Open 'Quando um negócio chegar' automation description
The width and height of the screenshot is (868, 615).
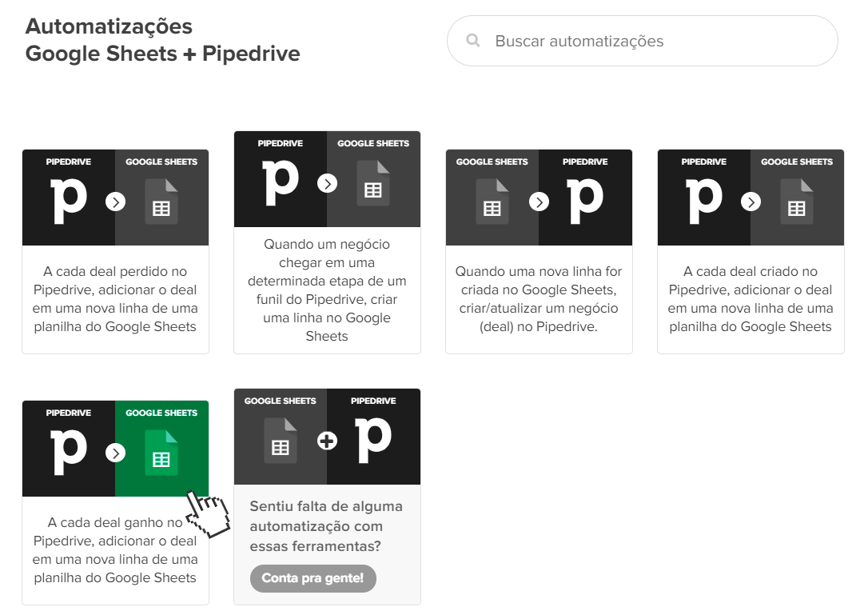(x=327, y=290)
